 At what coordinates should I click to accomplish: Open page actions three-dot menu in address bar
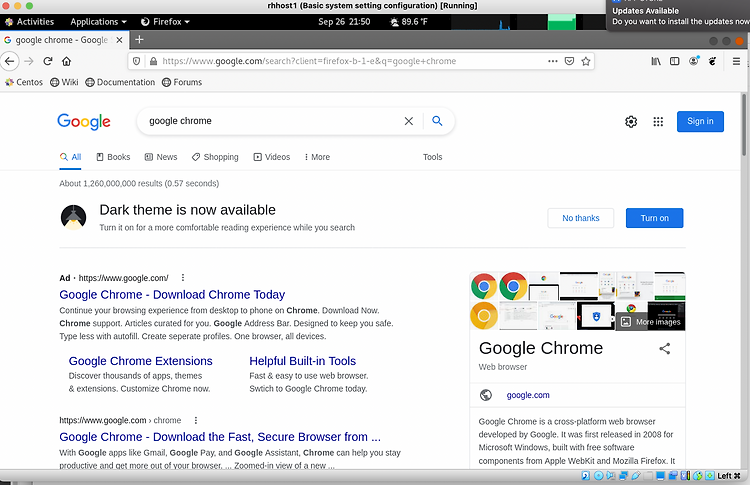[x=552, y=61]
